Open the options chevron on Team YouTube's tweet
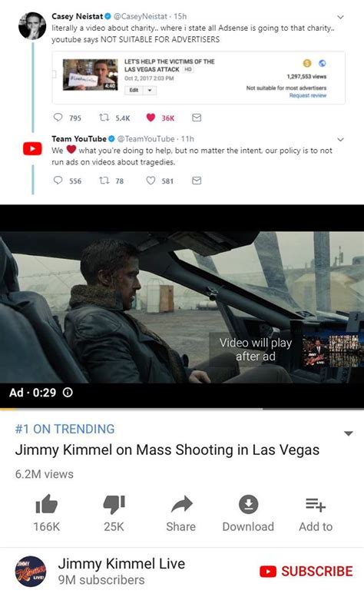This screenshot has width=364, height=597. pyautogui.click(x=341, y=139)
